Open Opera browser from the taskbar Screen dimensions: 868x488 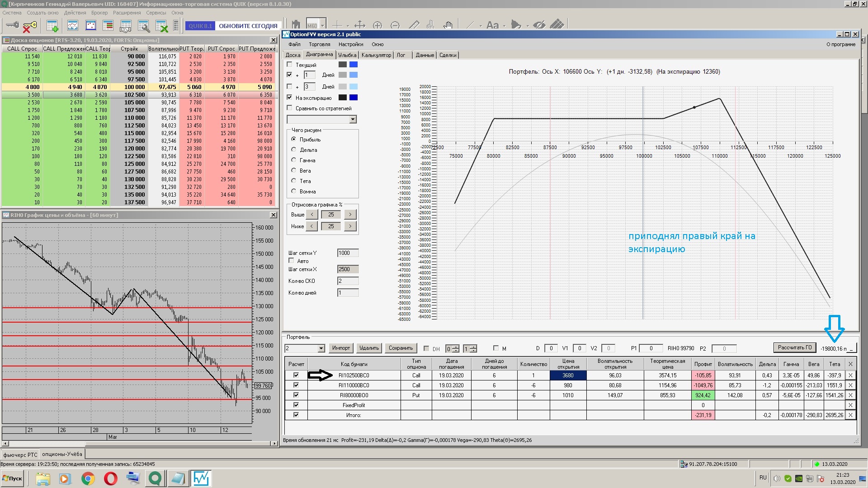pos(111,479)
